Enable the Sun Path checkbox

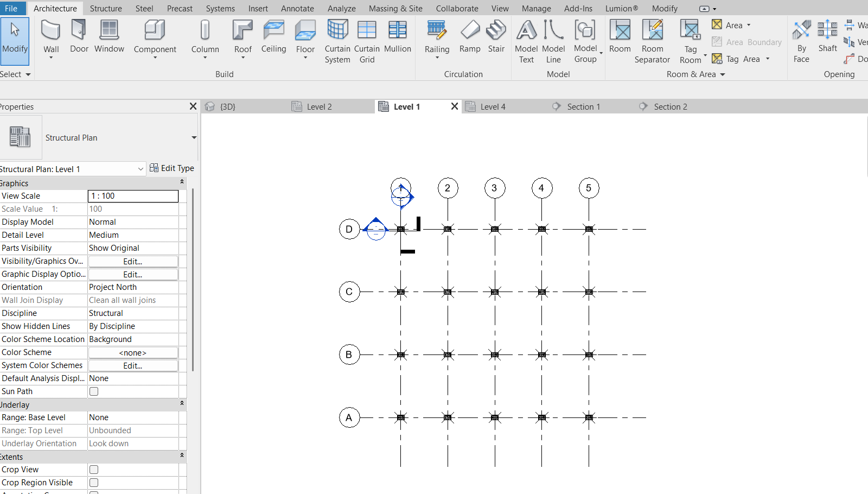tap(93, 391)
